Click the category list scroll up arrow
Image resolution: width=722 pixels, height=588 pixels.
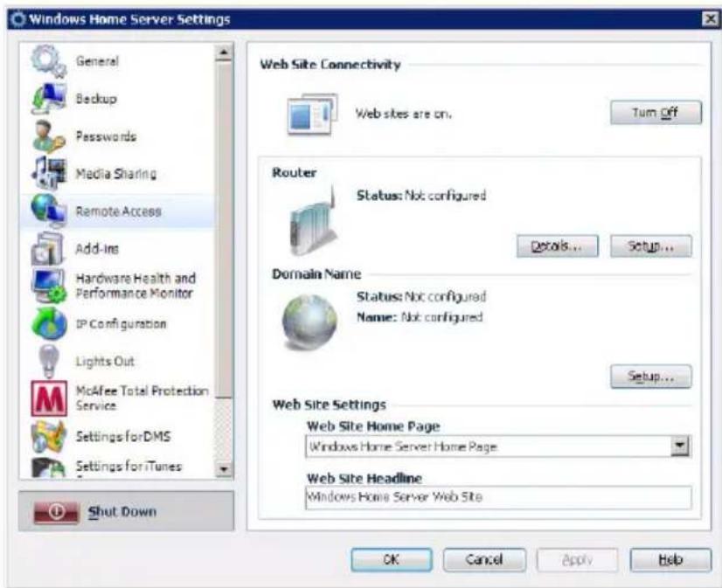point(224,52)
